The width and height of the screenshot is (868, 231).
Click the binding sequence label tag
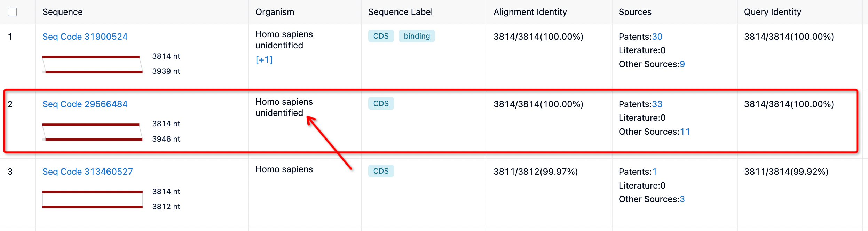click(417, 36)
